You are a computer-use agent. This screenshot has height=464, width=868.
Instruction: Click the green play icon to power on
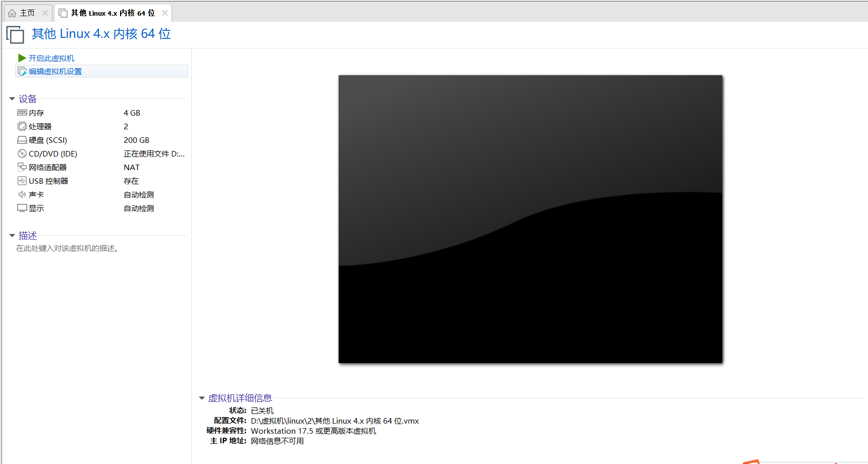coord(22,58)
